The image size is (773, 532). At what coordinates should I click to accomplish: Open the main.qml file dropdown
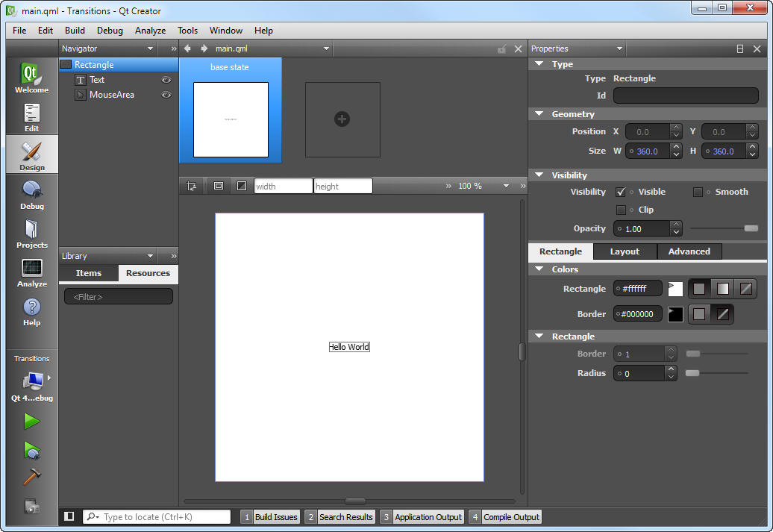326,48
